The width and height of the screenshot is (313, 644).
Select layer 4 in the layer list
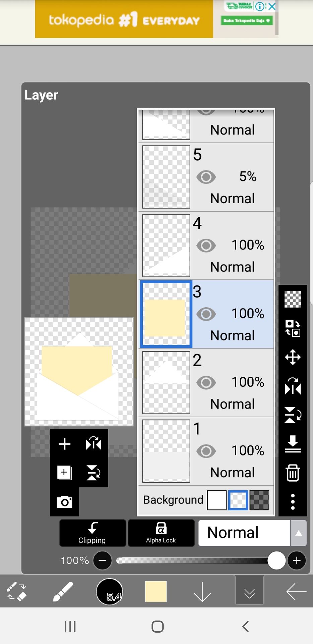coord(206,246)
